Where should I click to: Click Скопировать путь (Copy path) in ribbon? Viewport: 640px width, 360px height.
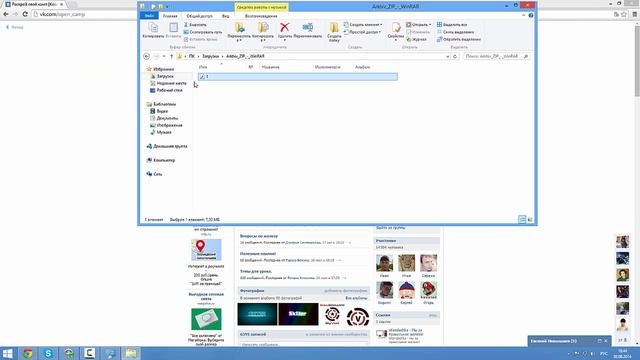pyautogui.click(x=203, y=32)
